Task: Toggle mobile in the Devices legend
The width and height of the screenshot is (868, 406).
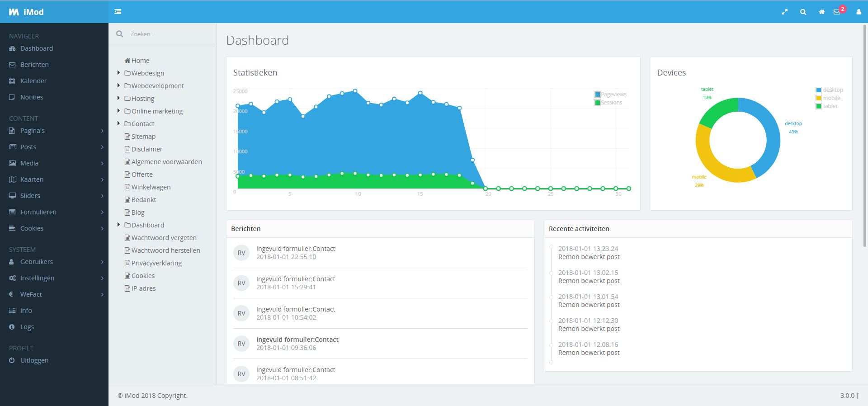Action: 828,98
